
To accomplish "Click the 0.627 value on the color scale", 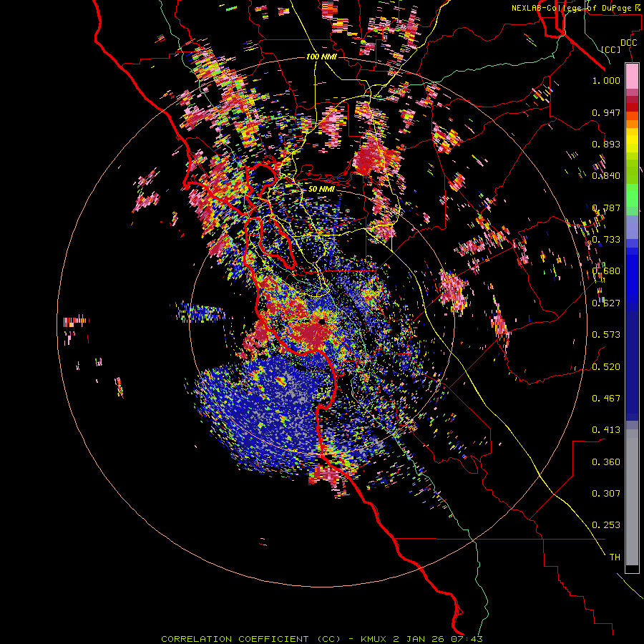I will click(x=606, y=303).
